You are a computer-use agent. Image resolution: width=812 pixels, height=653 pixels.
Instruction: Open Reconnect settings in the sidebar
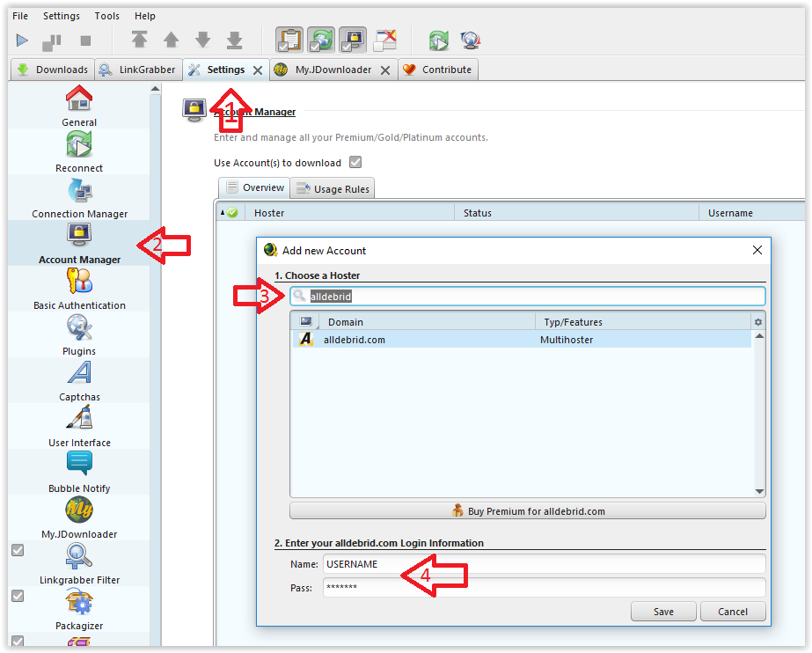pos(78,151)
